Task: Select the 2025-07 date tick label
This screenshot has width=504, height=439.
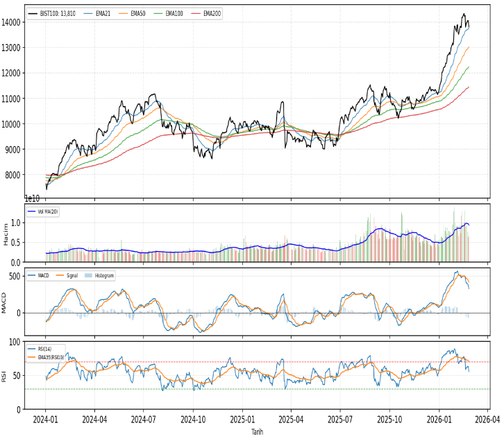Action: point(341,420)
